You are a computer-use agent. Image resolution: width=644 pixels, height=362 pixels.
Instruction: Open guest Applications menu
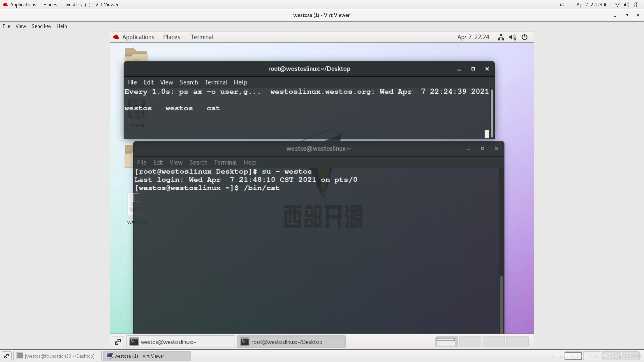click(x=133, y=37)
